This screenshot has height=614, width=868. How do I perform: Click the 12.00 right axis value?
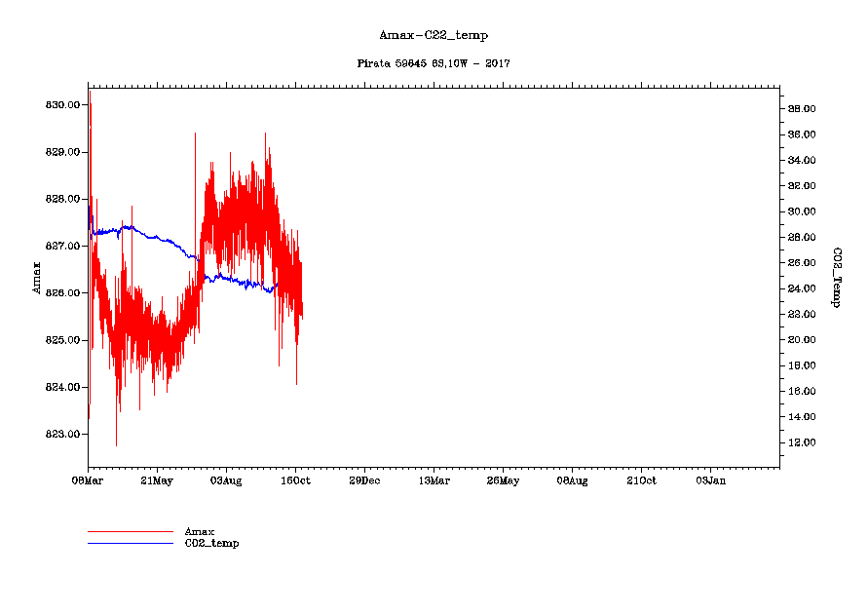[x=803, y=442]
